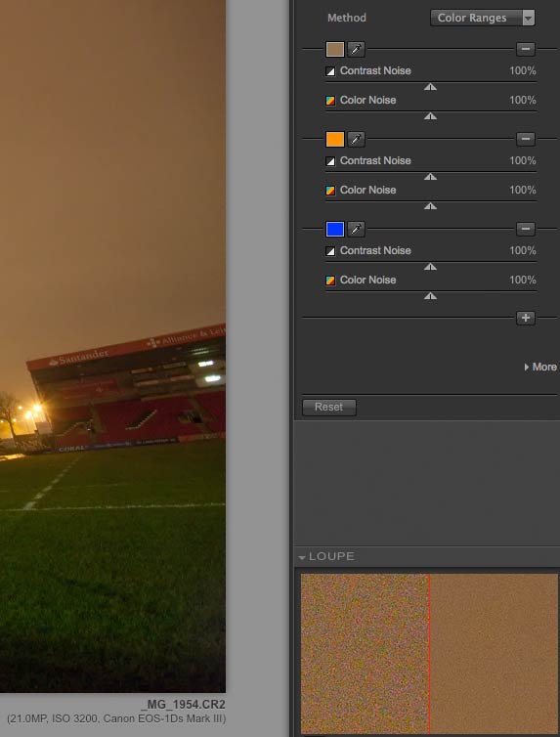Image resolution: width=560 pixels, height=737 pixels.
Task: Expand the More options section
Action: [x=540, y=368]
